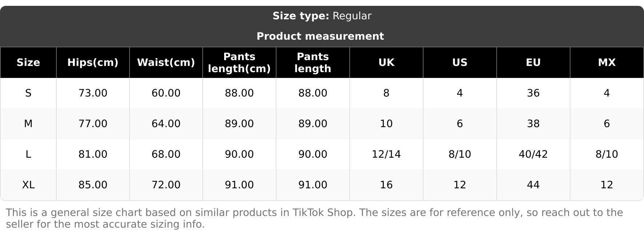Click the 60.00 waist value for S
Image resolution: width=644 pixels, height=236 pixels.
(x=166, y=93)
